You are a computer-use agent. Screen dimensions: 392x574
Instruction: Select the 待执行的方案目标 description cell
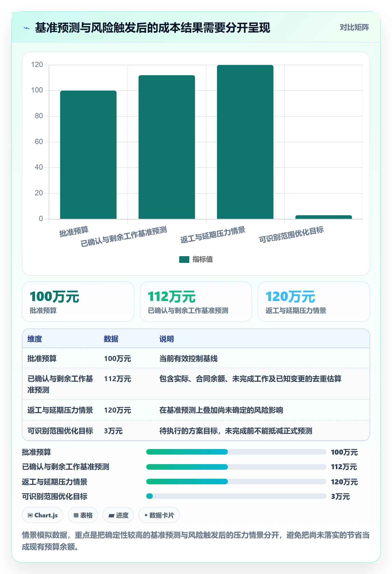(x=236, y=431)
